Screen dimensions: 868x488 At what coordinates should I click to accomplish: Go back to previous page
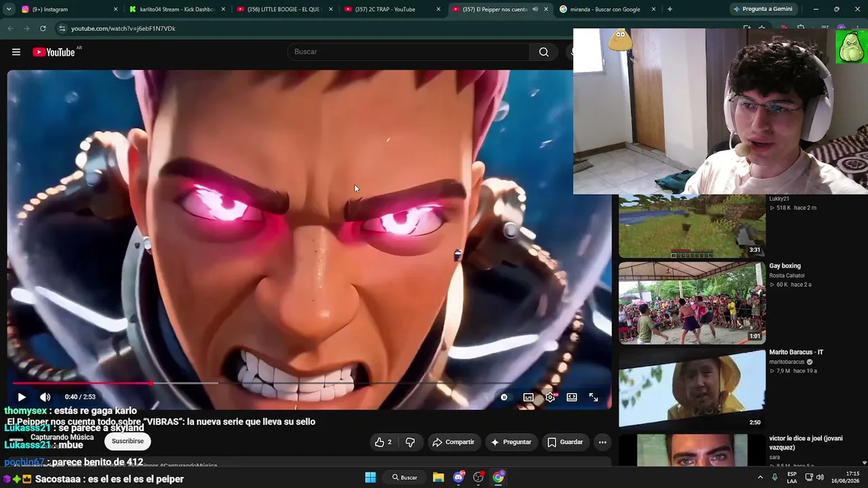(x=10, y=28)
